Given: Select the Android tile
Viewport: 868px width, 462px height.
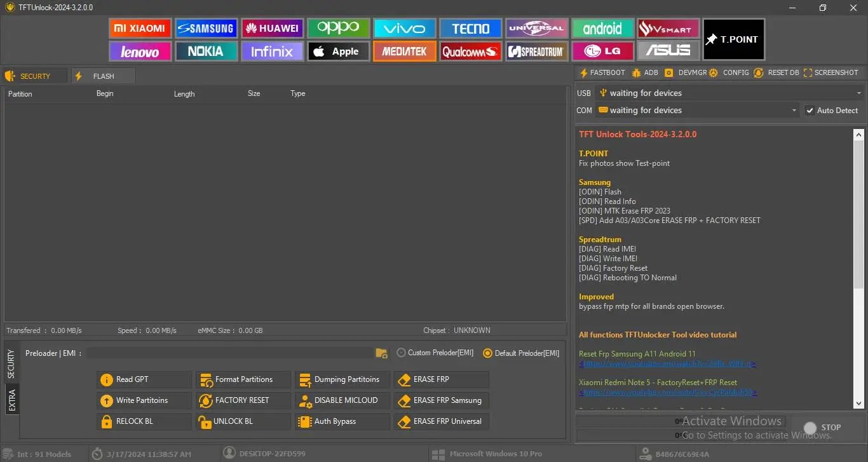Looking at the screenshot, I should click(x=602, y=28).
